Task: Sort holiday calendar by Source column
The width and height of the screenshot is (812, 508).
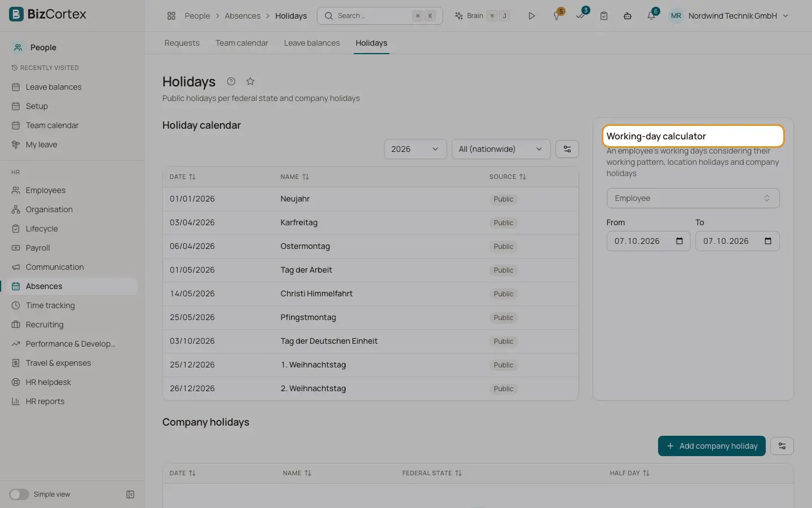Action: 507,177
